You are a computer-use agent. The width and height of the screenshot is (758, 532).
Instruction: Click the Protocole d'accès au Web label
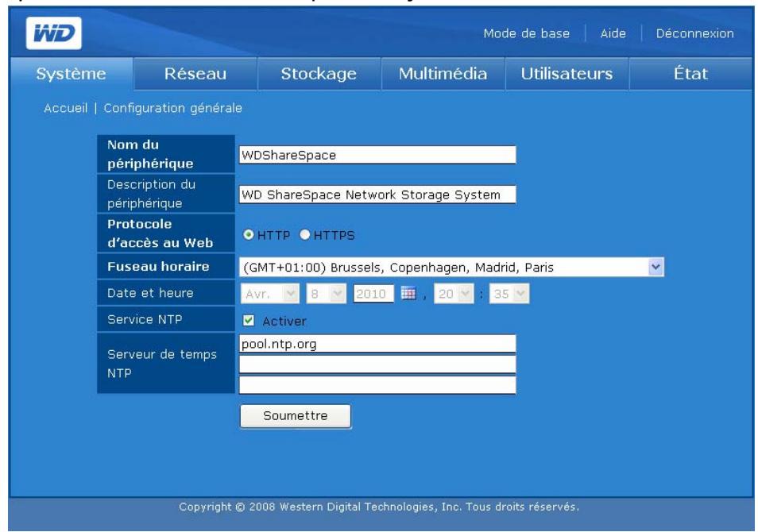[160, 233]
